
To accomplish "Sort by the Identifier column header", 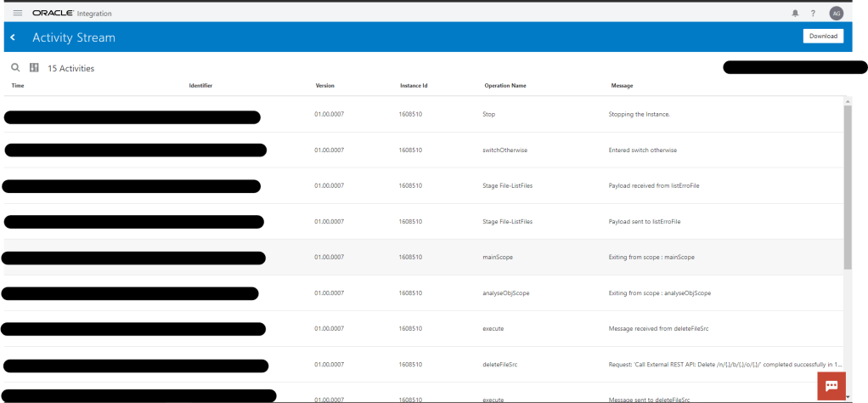I will coord(200,86).
